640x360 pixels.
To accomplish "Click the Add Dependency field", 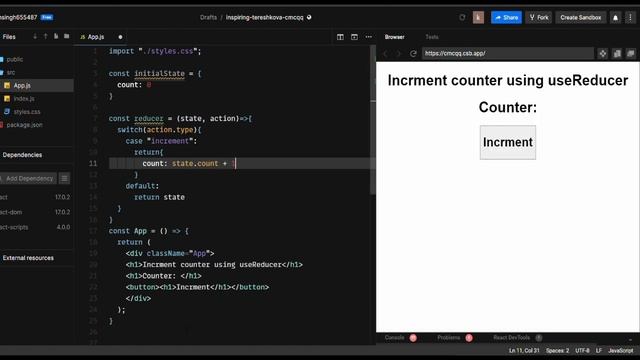I will point(28,178).
